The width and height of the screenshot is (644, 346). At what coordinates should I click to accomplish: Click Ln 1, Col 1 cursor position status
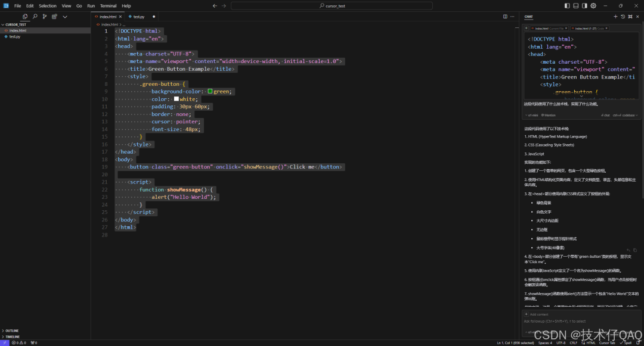tap(515, 342)
